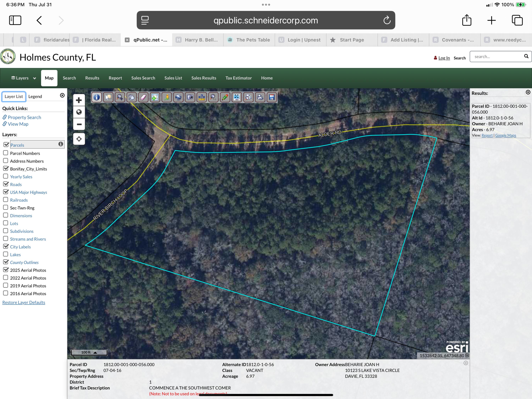Image resolution: width=532 pixels, height=399 pixels.
Task: Select the Identify info tool
Action: [96, 97]
